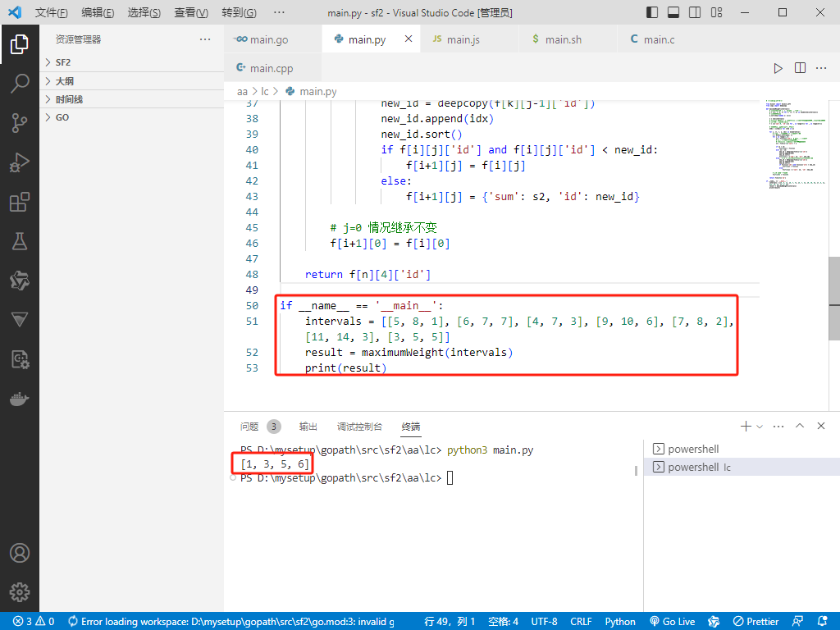Screen dimensions: 840x630
Task: Click Prettier in status bar
Action: click(x=756, y=622)
